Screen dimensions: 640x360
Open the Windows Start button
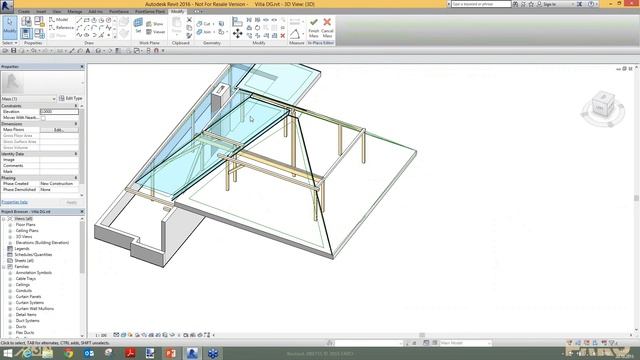click(7, 353)
